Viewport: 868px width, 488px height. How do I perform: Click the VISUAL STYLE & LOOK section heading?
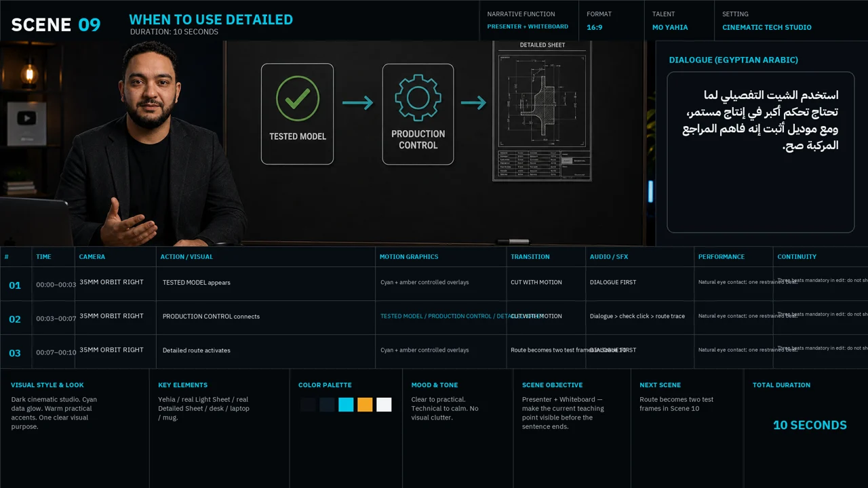pos(47,385)
